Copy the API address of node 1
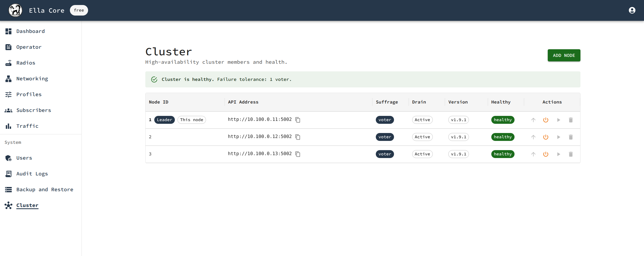Screen dimensions: 644x256 (x=298, y=120)
